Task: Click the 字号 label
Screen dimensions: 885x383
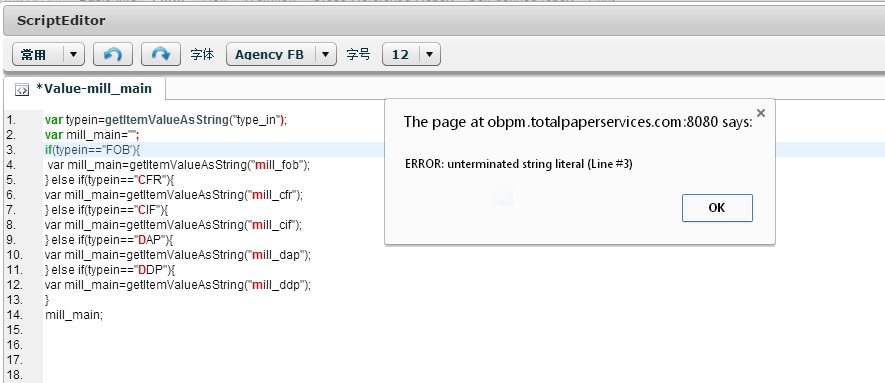Action: (358, 54)
